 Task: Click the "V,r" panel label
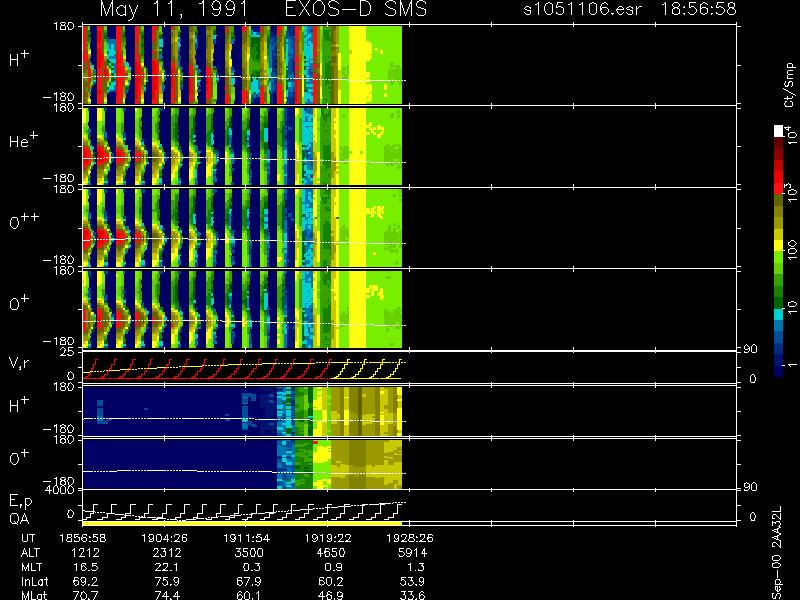[x=20, y=363]
